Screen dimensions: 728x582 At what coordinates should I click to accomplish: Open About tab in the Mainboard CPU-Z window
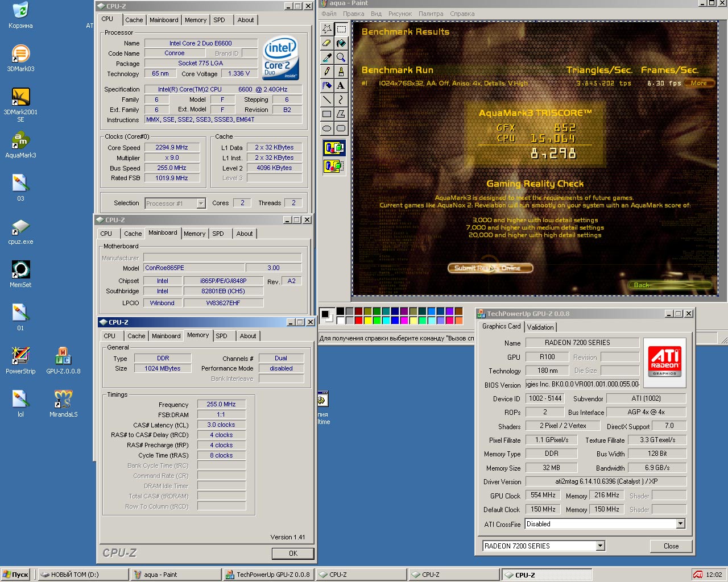(245, 234)
